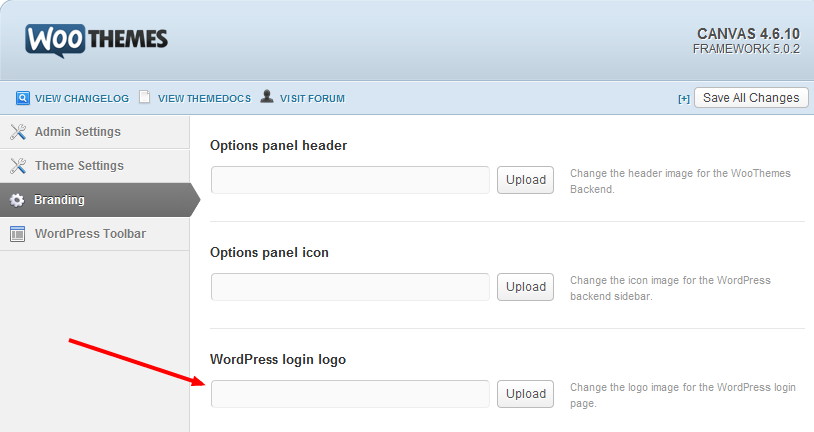Expand all sections with [+] toggle

(x=684, y=98)
